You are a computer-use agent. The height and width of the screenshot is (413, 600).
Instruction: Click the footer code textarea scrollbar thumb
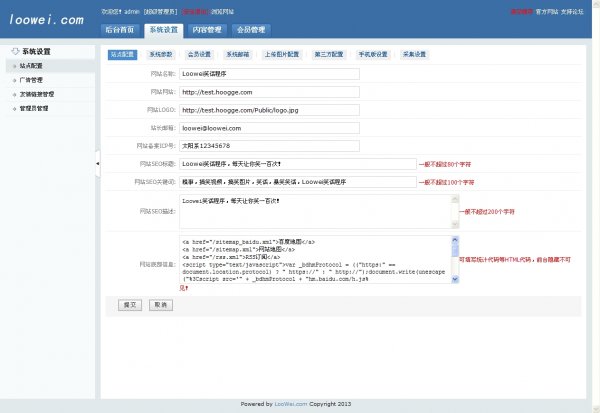click(455, 251)
